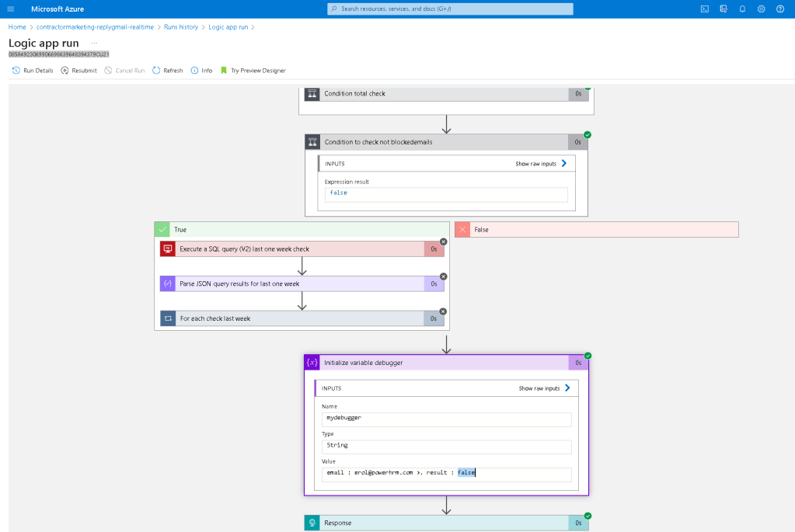Screen dimensions: 795x532
Task: Click the Name field mydebugger
Action: (x=446, y=419)
